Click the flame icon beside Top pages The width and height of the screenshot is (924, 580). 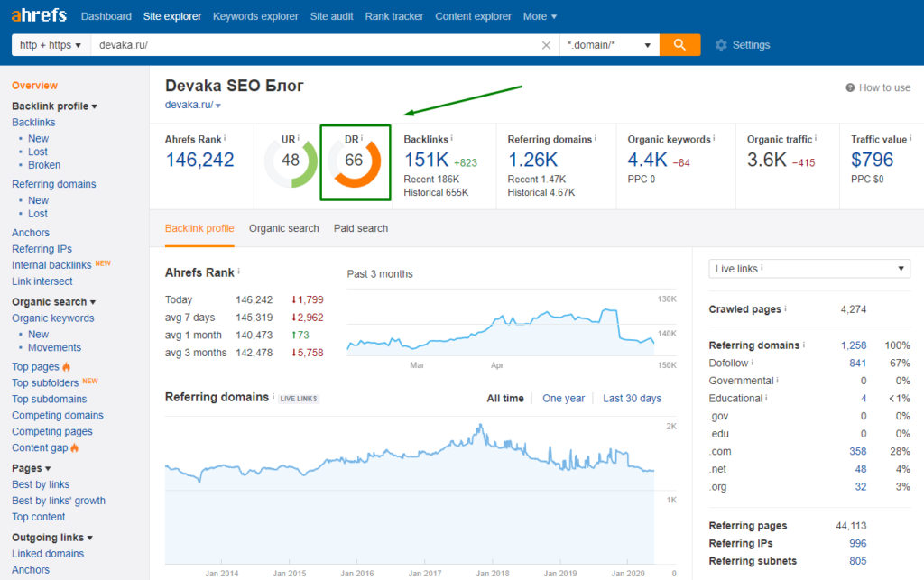(x=66, y=366)
